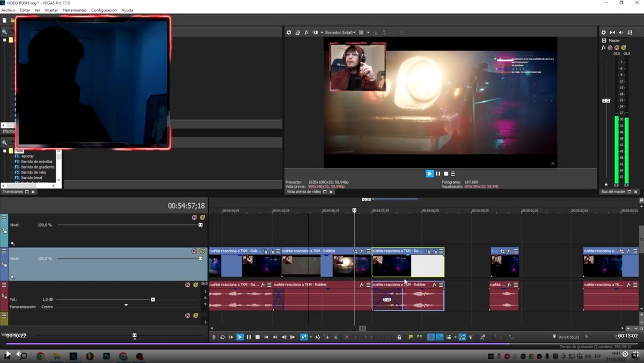The image size is (644, 363).
Task: Switch to the Transiciones tab
Action: pyautogui.click(x=13, y=192)
